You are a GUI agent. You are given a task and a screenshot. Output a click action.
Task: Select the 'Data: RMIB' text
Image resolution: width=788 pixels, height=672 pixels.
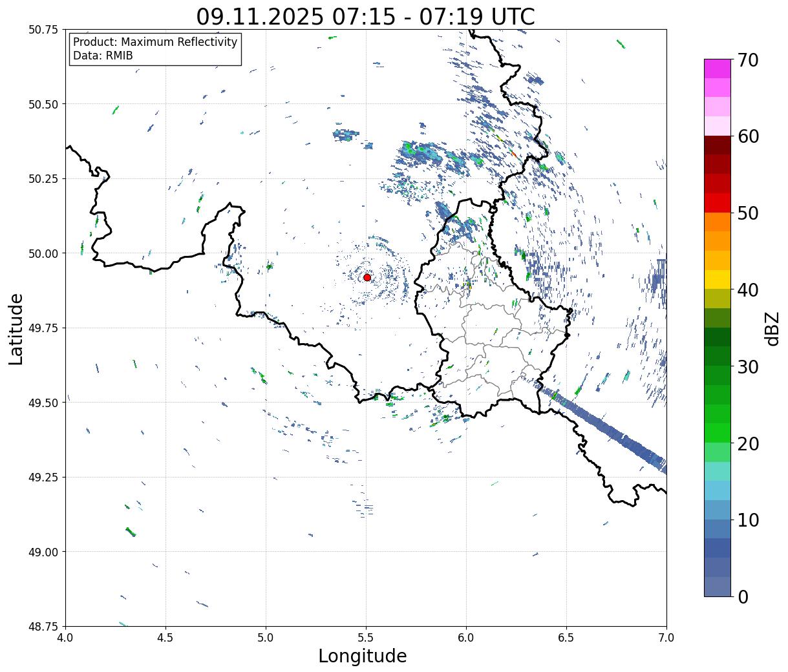click(x=103, y=56)
